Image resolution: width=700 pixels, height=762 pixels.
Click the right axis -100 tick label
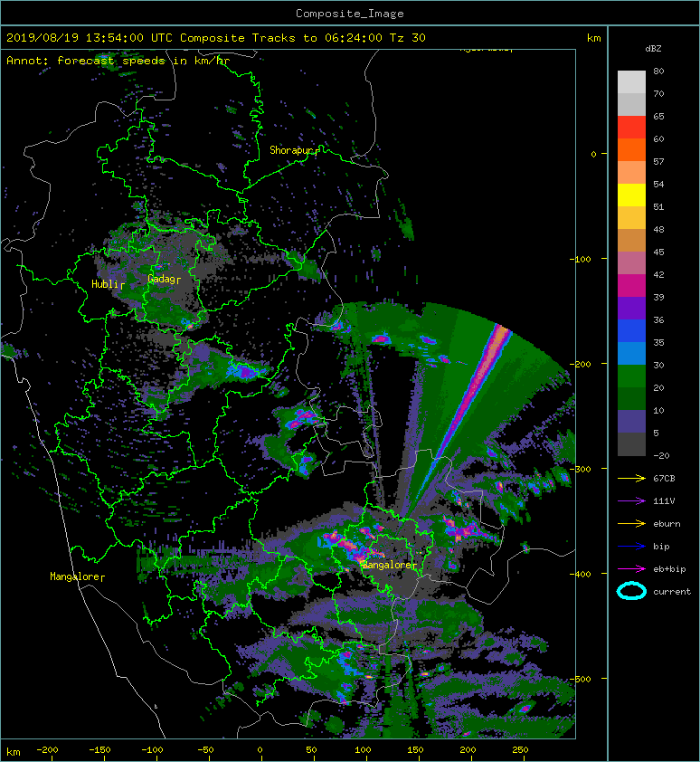pos(581,259)
